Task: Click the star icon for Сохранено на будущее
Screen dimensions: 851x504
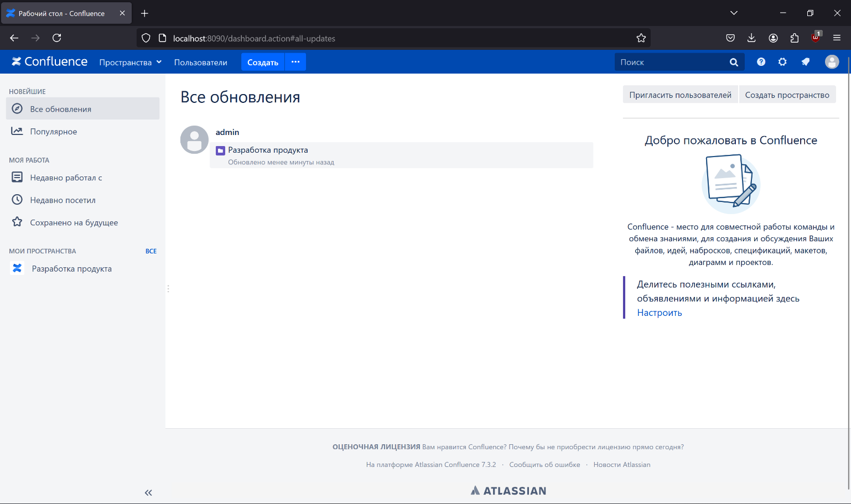Action: click(17, 222)
